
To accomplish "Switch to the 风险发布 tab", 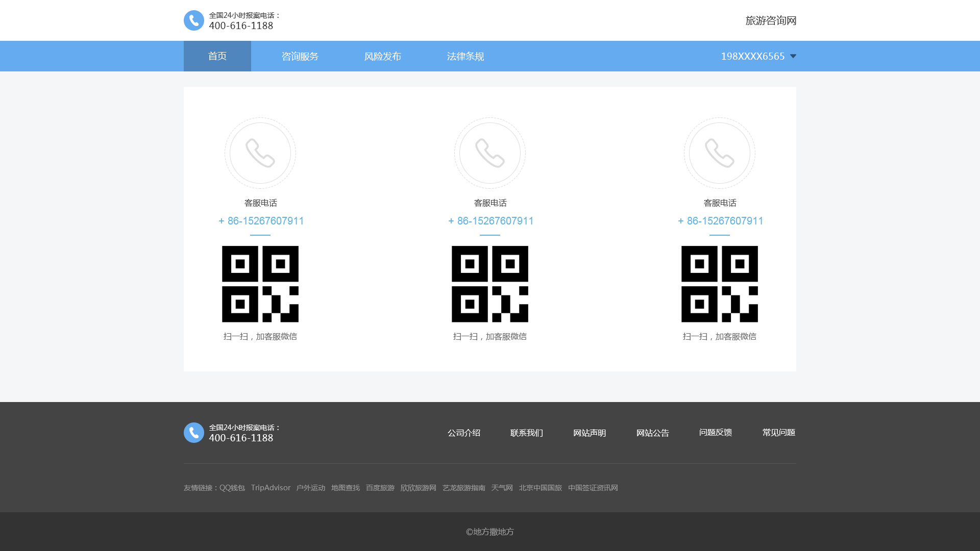I will point(383,56).
